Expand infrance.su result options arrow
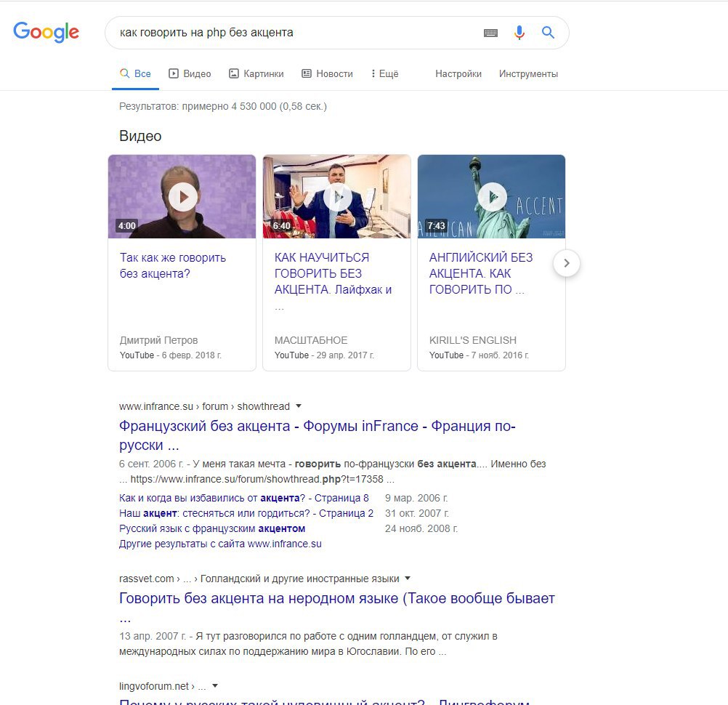This screenshot has height=705, width=728. pos(299,406)
